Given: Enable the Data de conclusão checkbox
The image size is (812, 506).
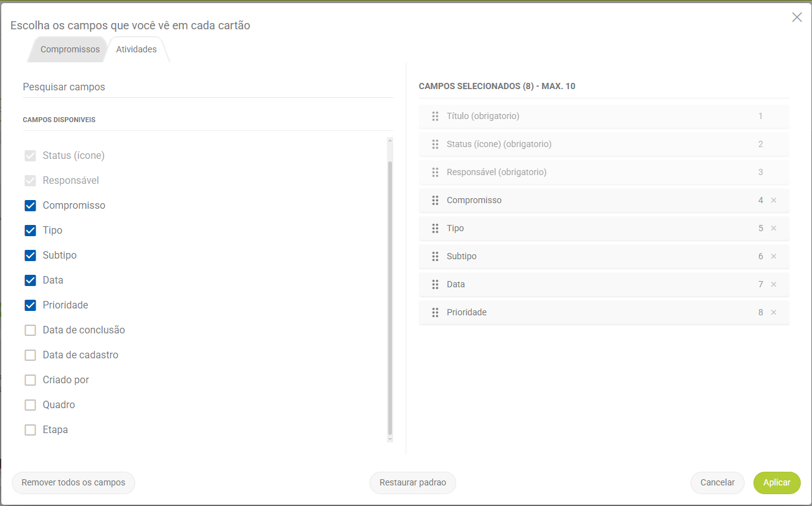Looking at the screenshot, I should coord(30,330).
